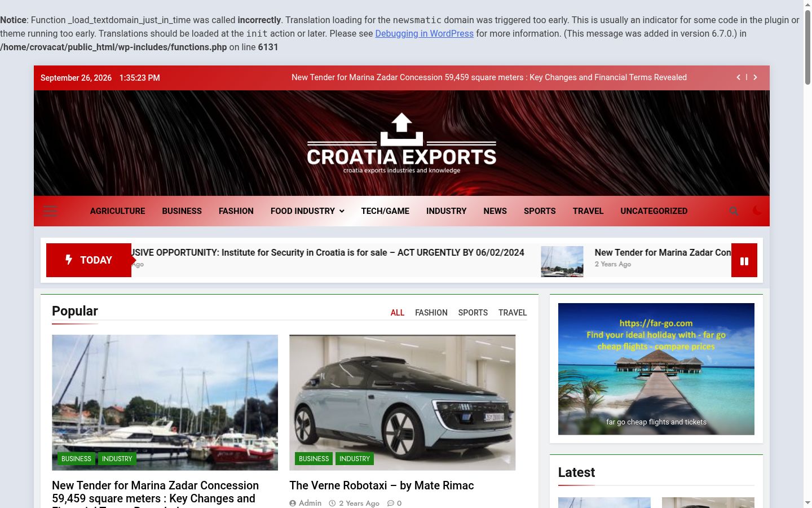Open the Agriculture menu item

point(117,211)
